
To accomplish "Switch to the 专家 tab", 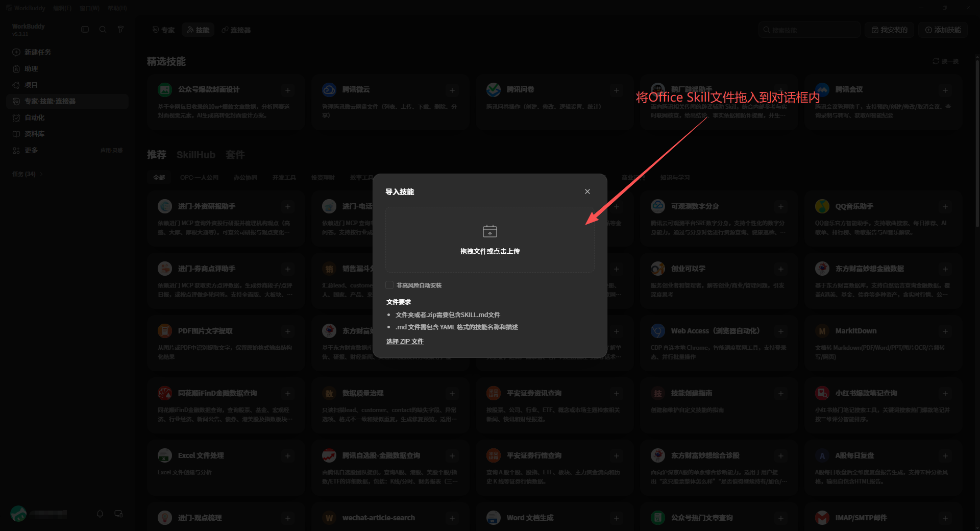I will tap(163, 30).
